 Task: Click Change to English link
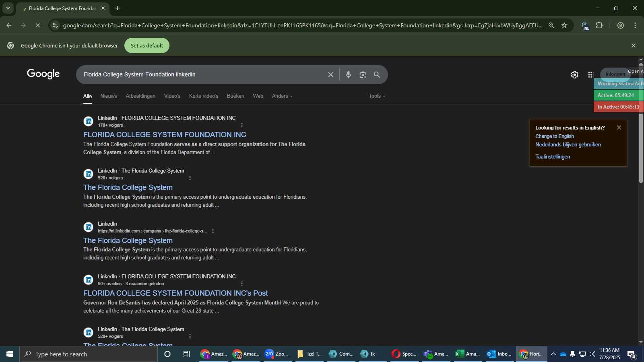click(x=555, y=136)
